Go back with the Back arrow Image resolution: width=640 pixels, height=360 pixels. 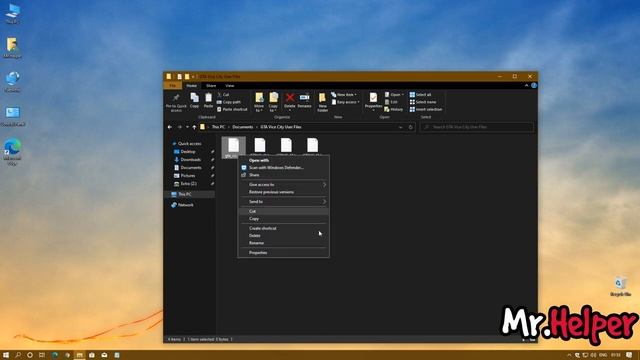point(170,127)
